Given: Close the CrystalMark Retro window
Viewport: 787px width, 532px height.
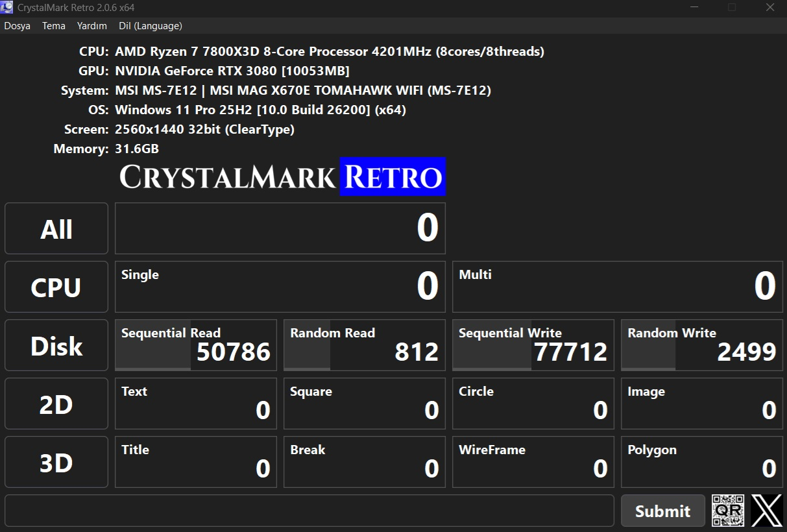Looking at the screenshot, I should 770,8.
